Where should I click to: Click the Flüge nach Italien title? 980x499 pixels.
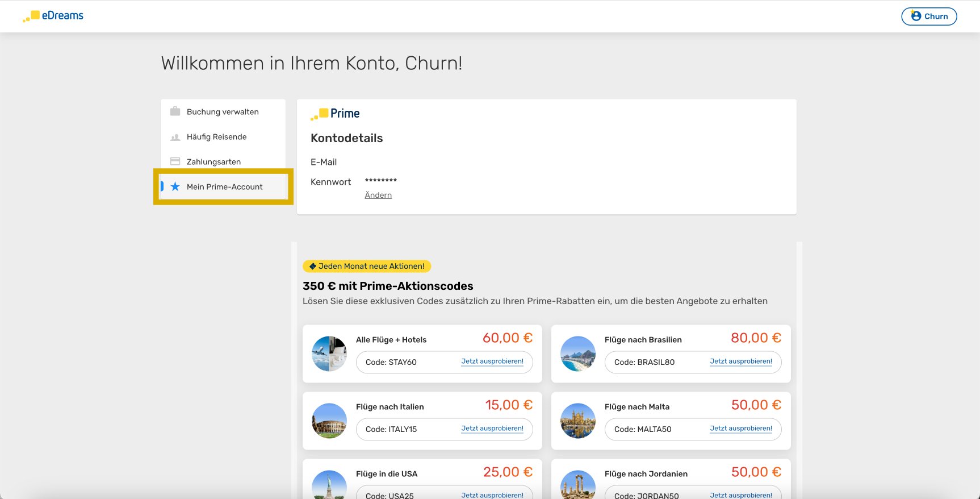[390, 407]
